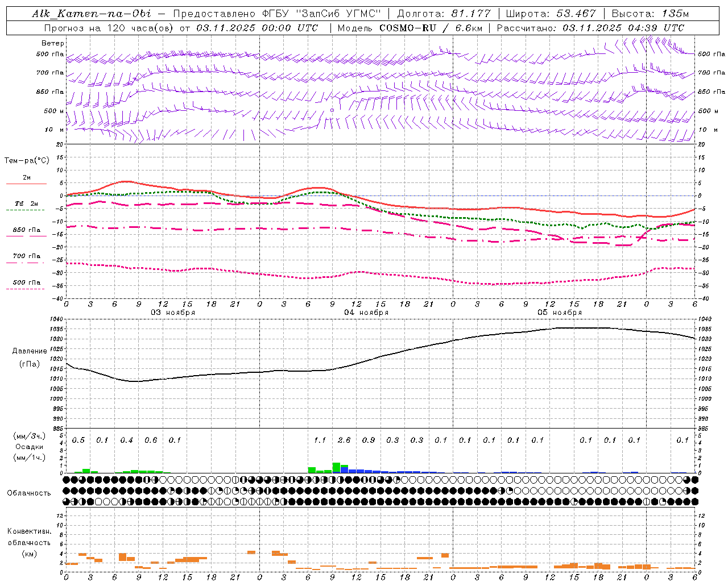The image size is (728, 582).
Task: Click the (мм/3ч.) precipitation unit label
Action: [x=28, y=436]
